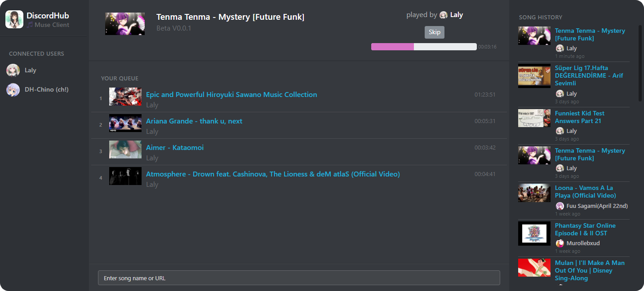Skip the current song

coord(434,32)
